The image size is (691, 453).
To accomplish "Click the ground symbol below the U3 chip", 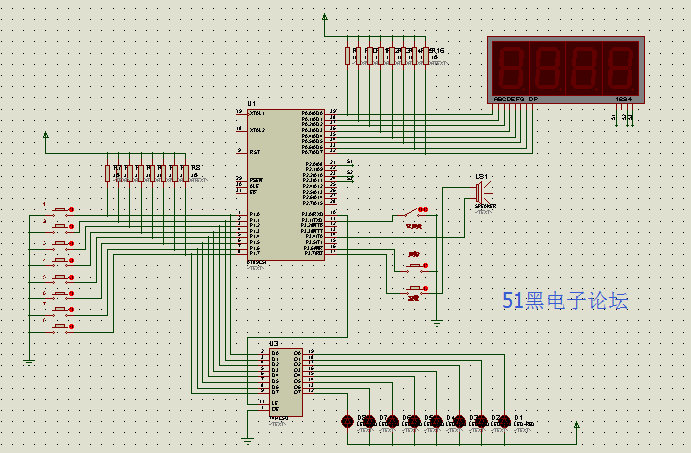I will pos(248,440).
